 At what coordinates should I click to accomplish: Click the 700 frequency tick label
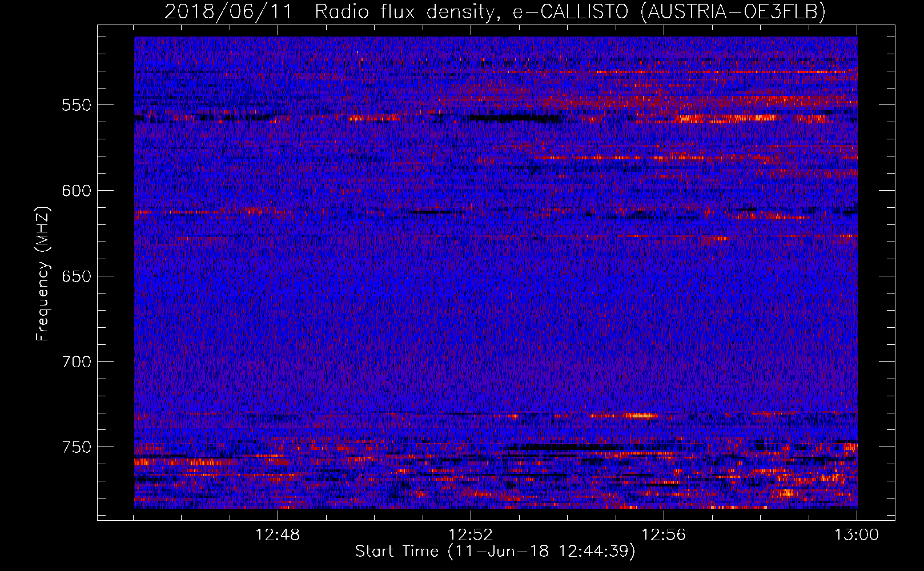point(77,362)
